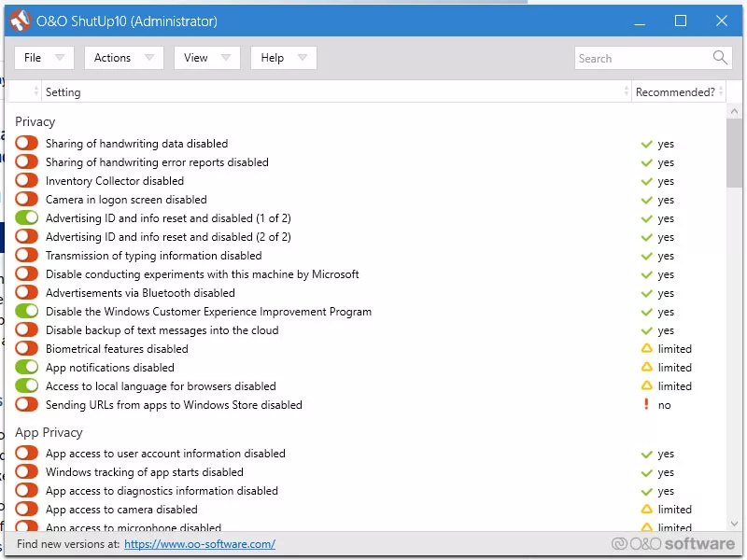This screenshot has width=747, height=560.
Task: Turn off Advertising ID reset (1 of 2) toggle
Action: 26,217
